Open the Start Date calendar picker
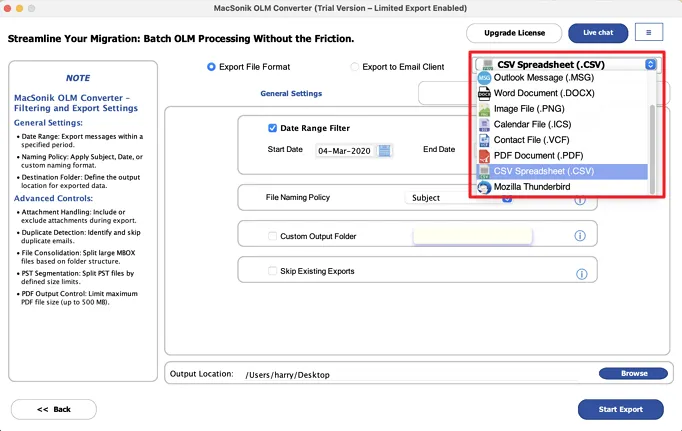The image size is (682, 431). pyautogui.click(x=384, y=150)
